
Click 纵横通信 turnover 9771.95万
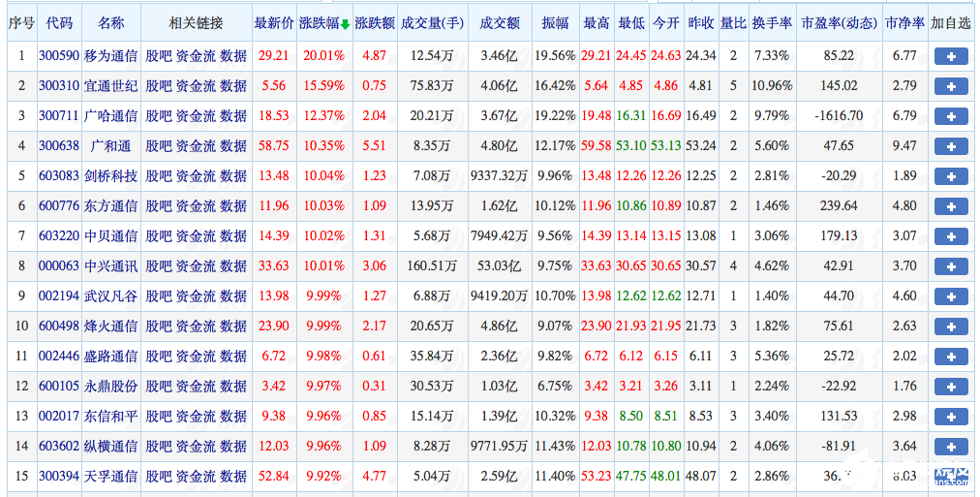(500, 447)
